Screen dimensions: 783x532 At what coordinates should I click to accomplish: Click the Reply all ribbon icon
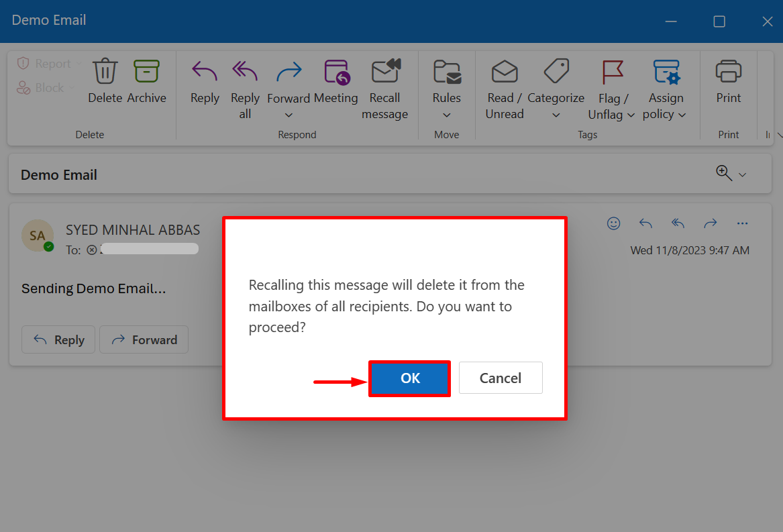pyautogui.click(x=245, y=71)
